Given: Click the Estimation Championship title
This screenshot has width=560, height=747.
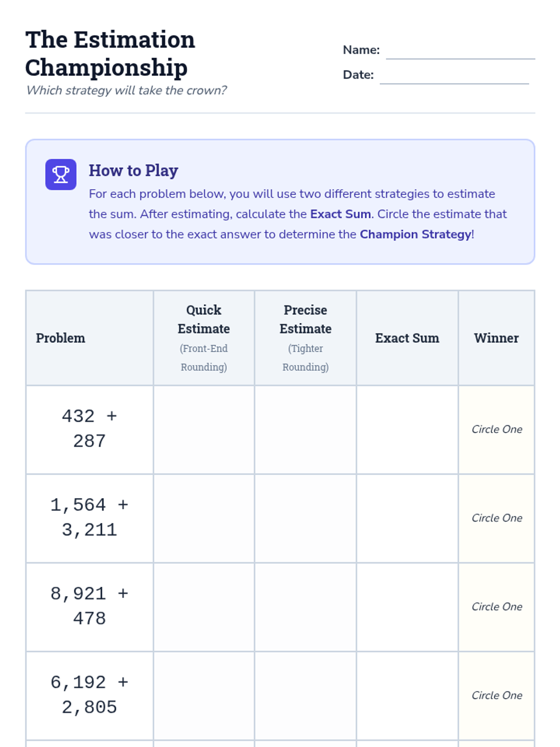Looking at the screenshot, I should 110,53.
